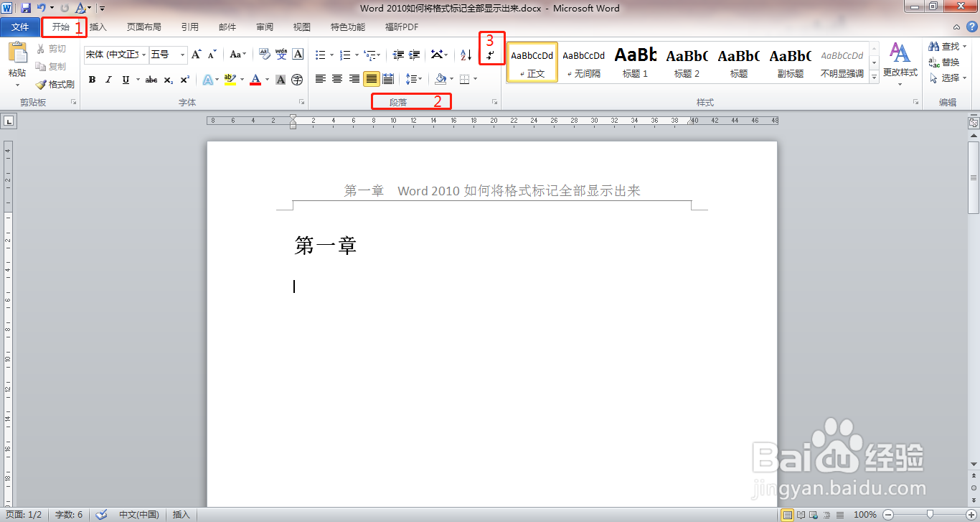The width and height of the screenshot is (980, 522).
Task: Increase paragraph indent
Action: 414,55
